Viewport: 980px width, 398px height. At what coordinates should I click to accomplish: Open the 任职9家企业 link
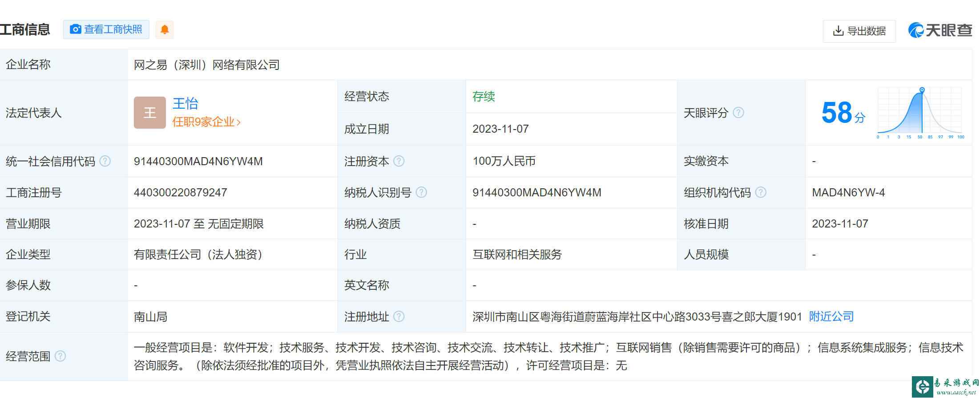tap(206, 122)
